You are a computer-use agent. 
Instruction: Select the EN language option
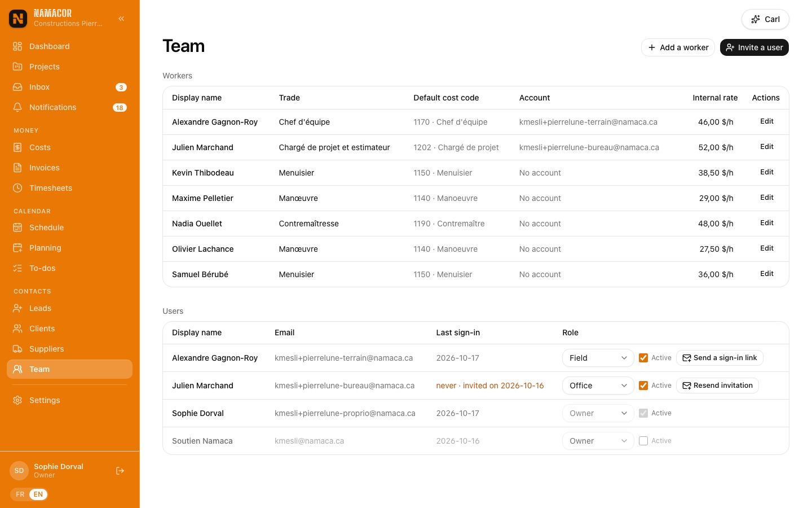pyautogui.click(x=38, y=494)
